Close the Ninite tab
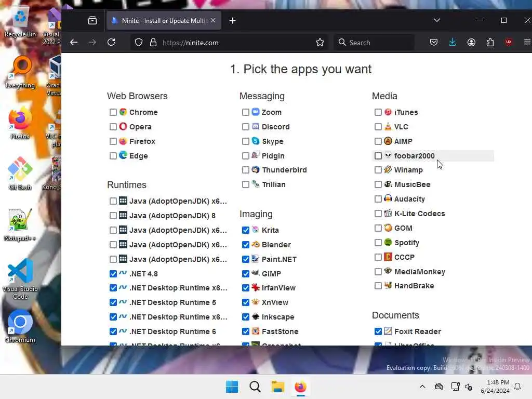The height and width of the screenshot is (399, 532). pyautogui.click(x=213, y=20)
